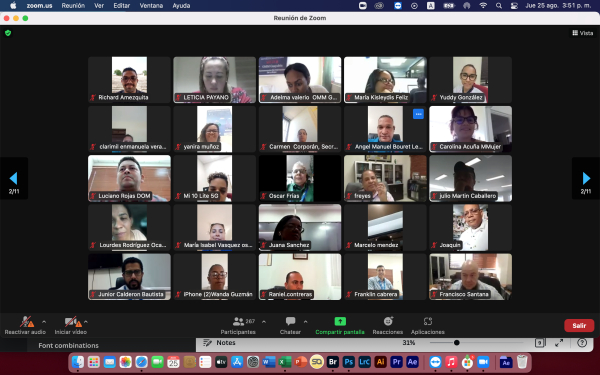Go to next gallery page with right arrow
Image resolution: width=600 pixels, height=375 pixels.
(586, 178)
